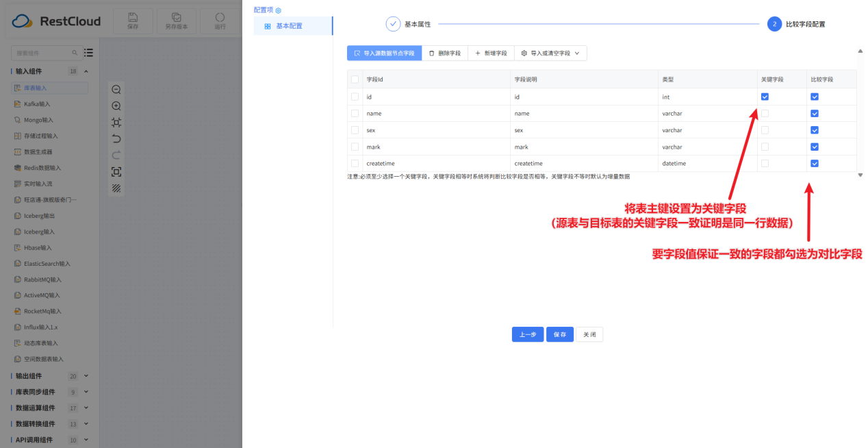Click the list view icon beside search
This screenshot has width=868, height=448.
(x=89, y=53)
